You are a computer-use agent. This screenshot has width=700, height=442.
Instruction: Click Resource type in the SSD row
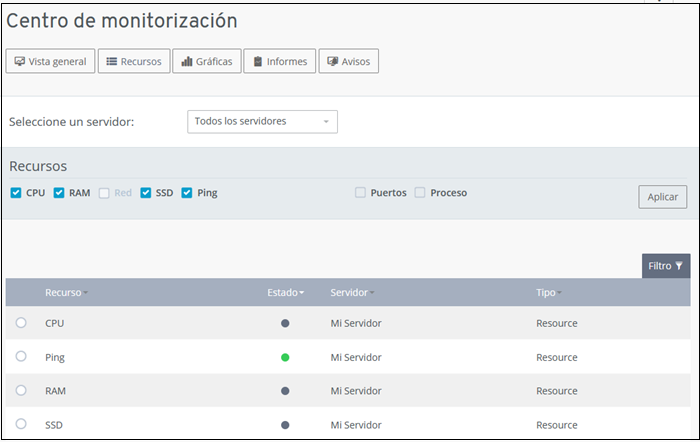click(x=557, y=425)
